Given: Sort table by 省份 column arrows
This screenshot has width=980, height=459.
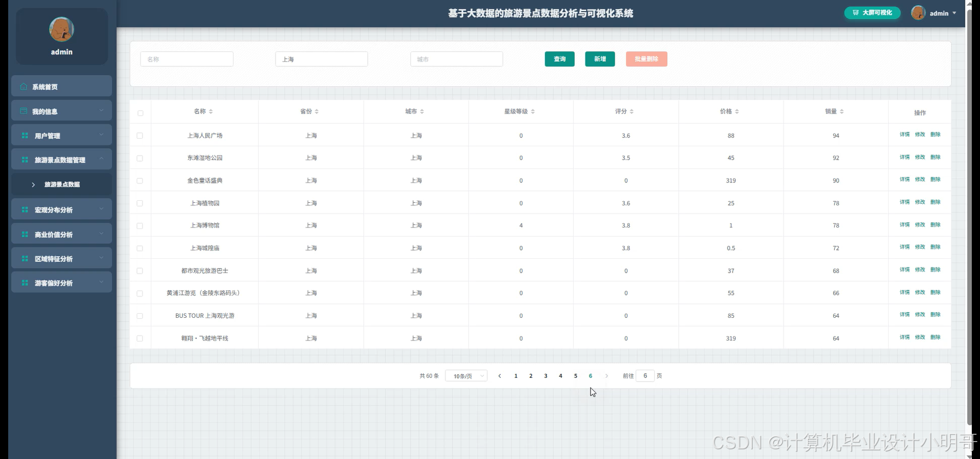Looking at the screenshot, I should [317, 111].
